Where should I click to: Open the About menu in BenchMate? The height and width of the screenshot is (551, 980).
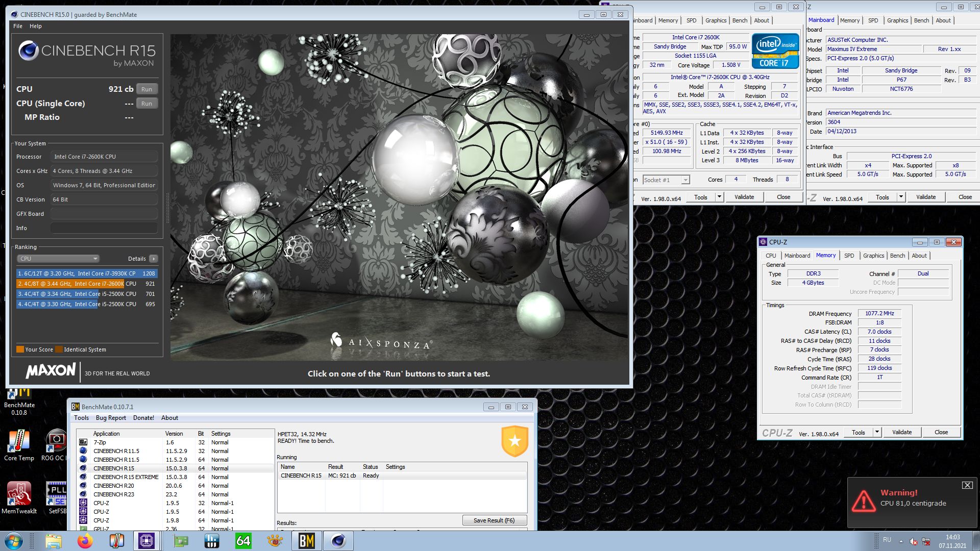coord(169,418)
